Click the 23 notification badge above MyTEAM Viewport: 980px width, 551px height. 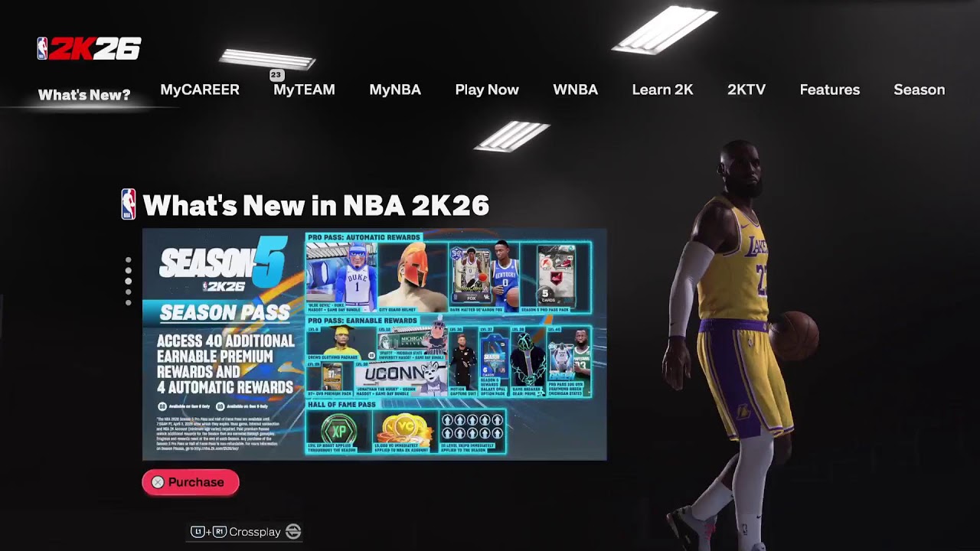[276, 75]
